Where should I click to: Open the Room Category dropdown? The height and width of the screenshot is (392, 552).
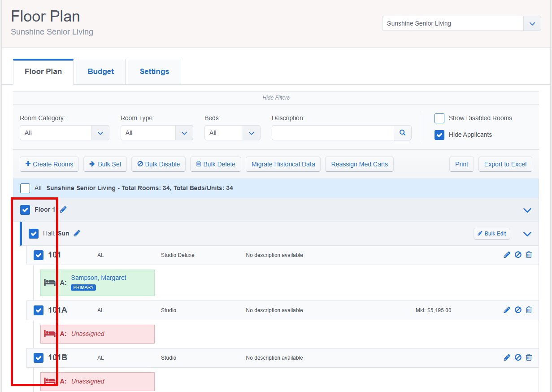[x=65, y=133]
